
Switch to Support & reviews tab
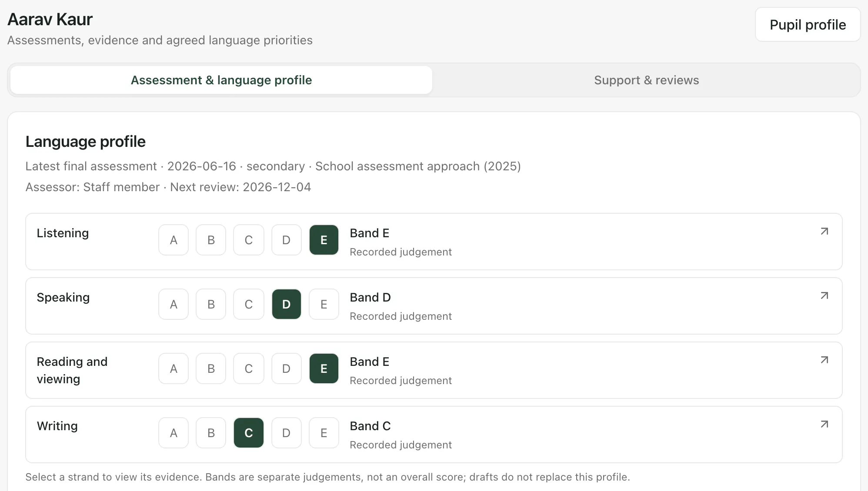[x=646, y=80]
